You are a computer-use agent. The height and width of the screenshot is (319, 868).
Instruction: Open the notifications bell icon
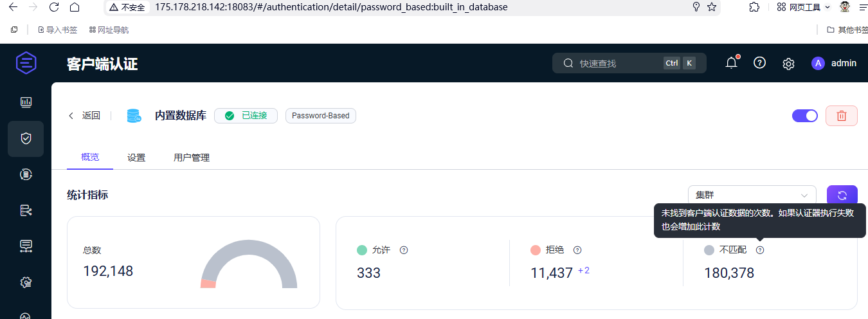click(731, 63)
